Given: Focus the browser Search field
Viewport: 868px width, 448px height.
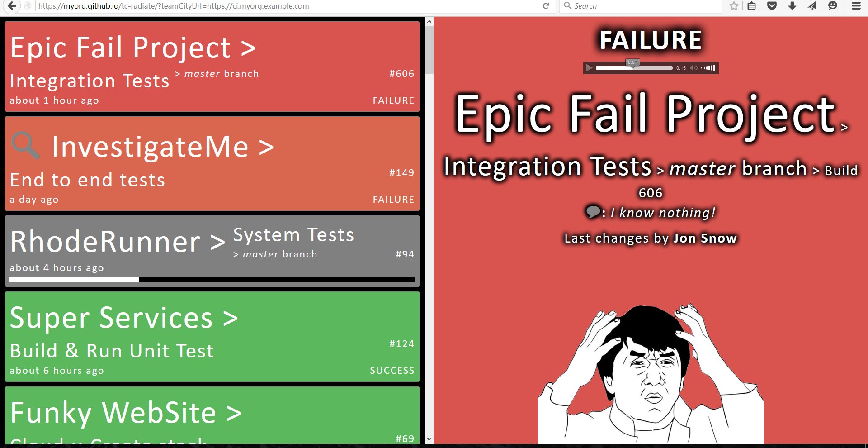Looking at the screenshot, I should click(641, 6).
